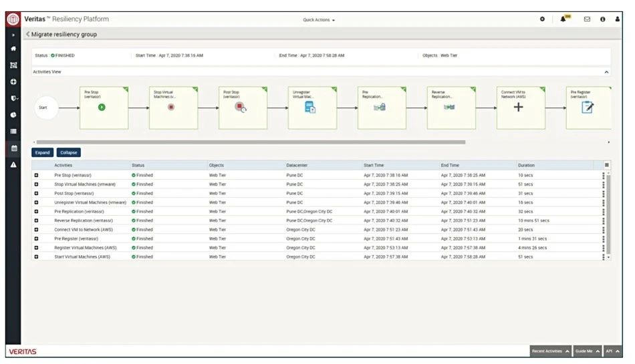Image resolution: width=635 pixels, height=364 pixels.
Task: Open the Home icon in left sidebar
Action: [x=13, y=49]
